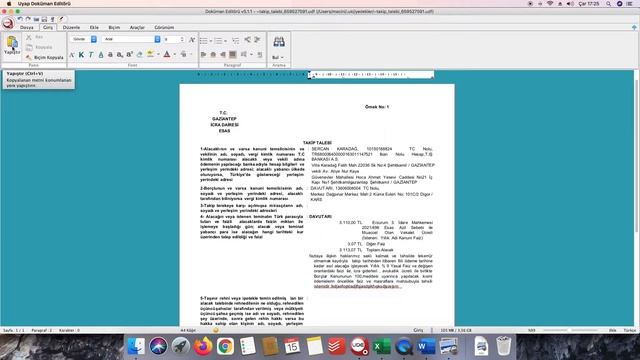
Task: Click the TAKİP TALEBİ heading text
Action: (x=317, y=143)
